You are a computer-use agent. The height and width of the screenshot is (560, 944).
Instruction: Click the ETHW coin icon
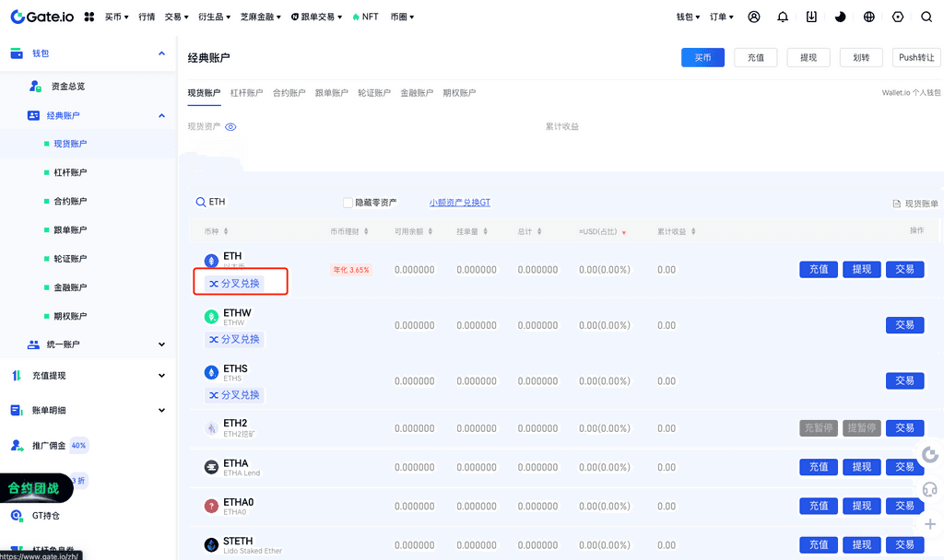click(211, 317)
